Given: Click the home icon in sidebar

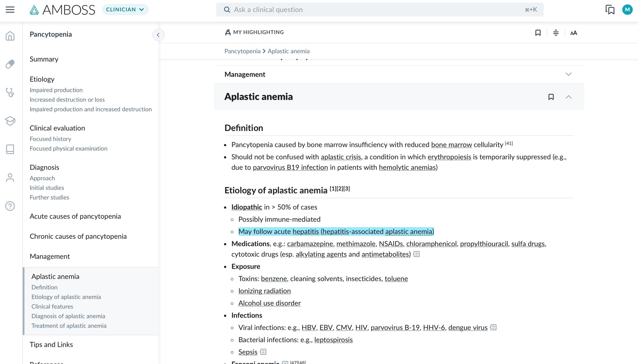Looking at the screenshot, I should (x=10, y=36).
